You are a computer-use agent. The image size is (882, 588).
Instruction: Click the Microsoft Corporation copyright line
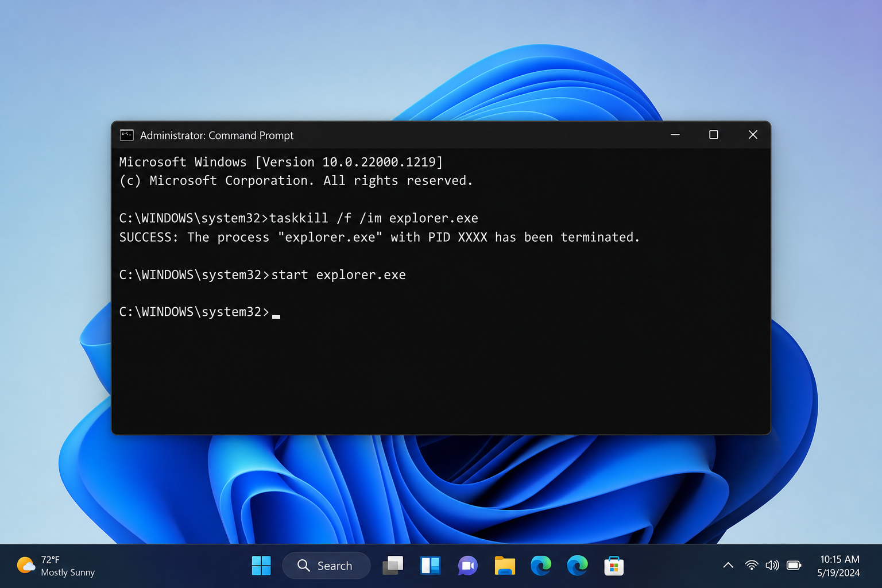(296, 181)
